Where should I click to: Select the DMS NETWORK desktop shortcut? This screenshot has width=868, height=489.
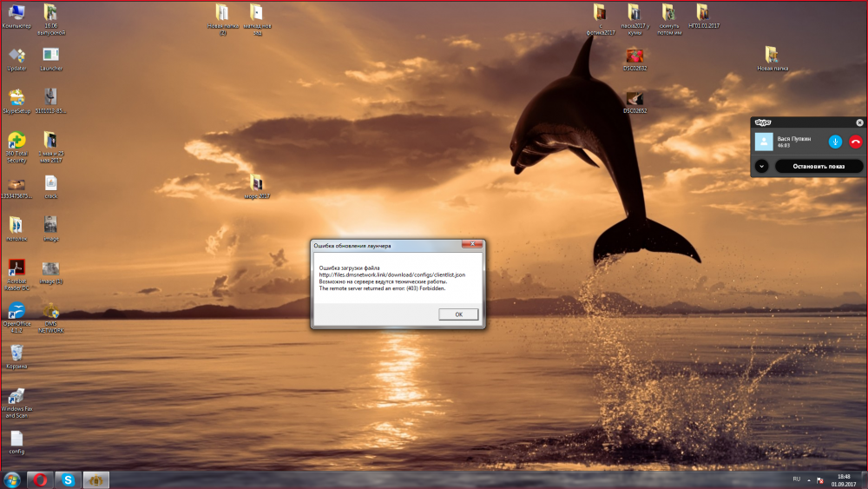click(51, 311)
